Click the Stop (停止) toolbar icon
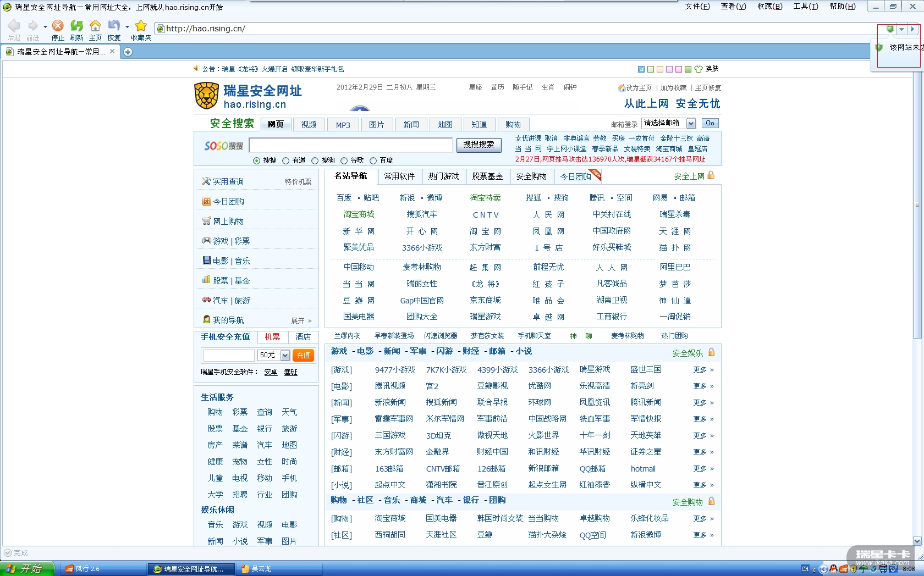Screen dimensions: 924x576 58,26
